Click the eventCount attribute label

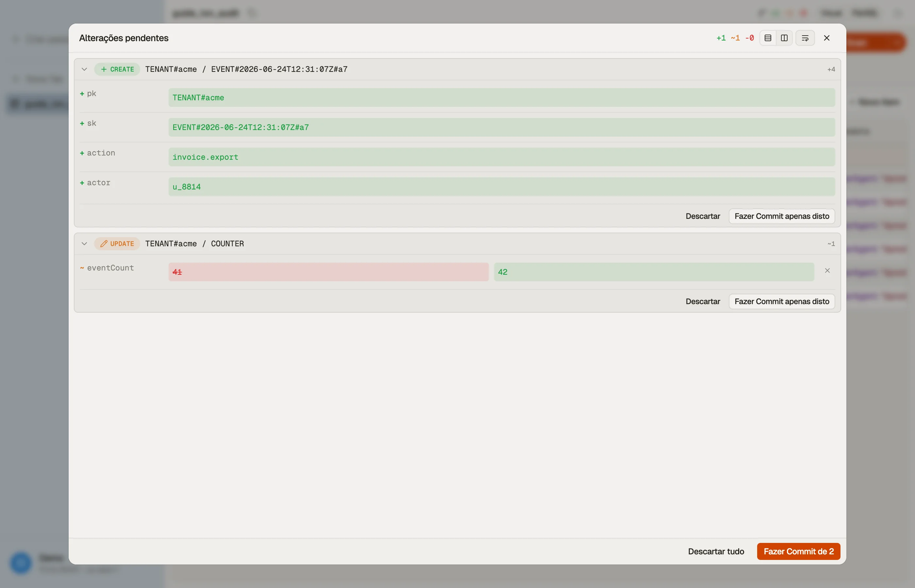110,268
